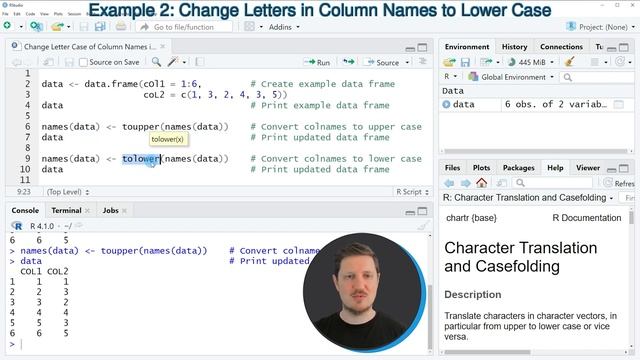Click the Code Tools magic wand icon
Image resolution: width=640 pixels, height=360 pixels.
click(173, 62)
